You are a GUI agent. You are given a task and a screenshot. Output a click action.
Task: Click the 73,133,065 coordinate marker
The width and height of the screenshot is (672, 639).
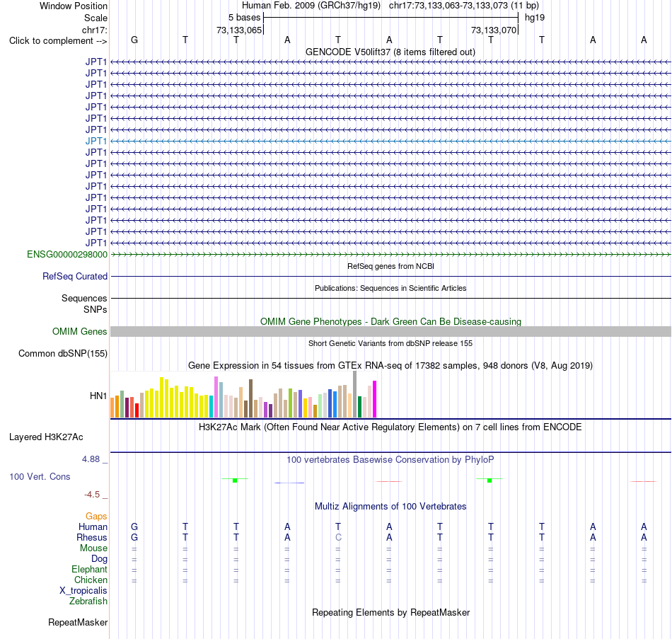tap(239, 30)
